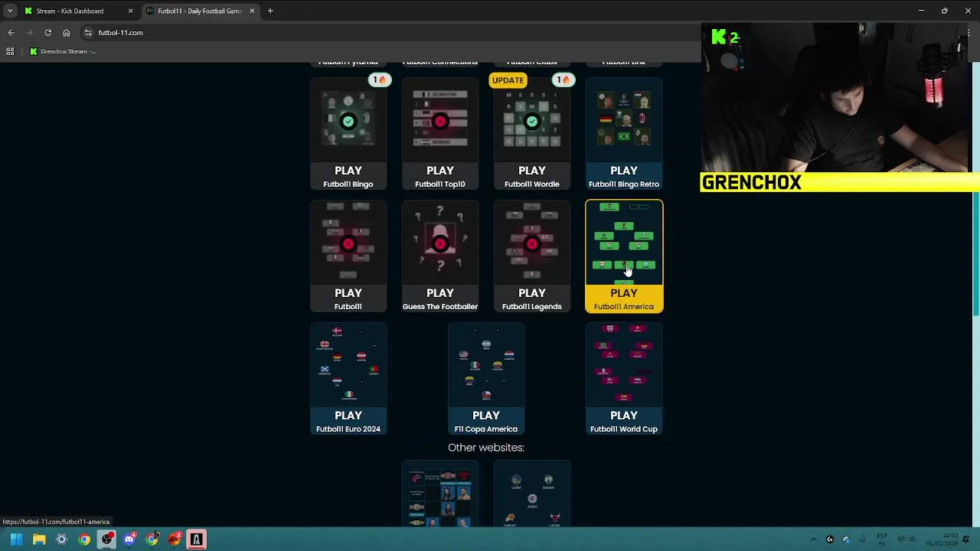Go forward in browser history
The height and width of the screenshot is (551, 980).
[29, 33]
